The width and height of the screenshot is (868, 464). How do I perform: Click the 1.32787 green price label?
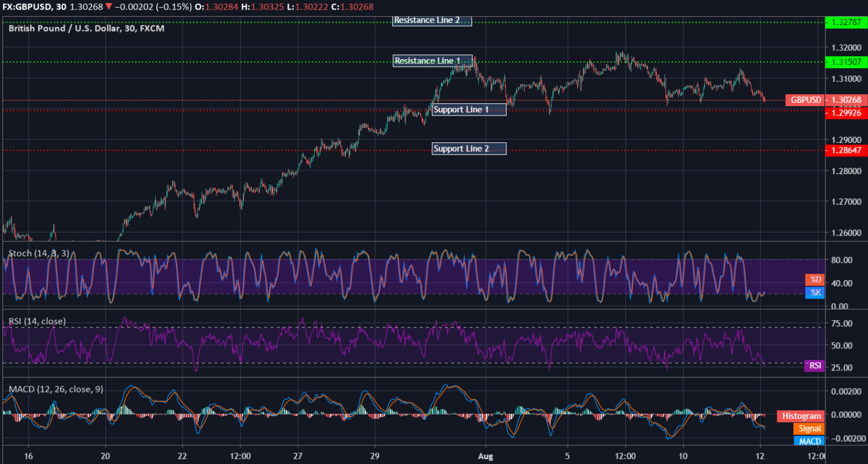point(847,23)
